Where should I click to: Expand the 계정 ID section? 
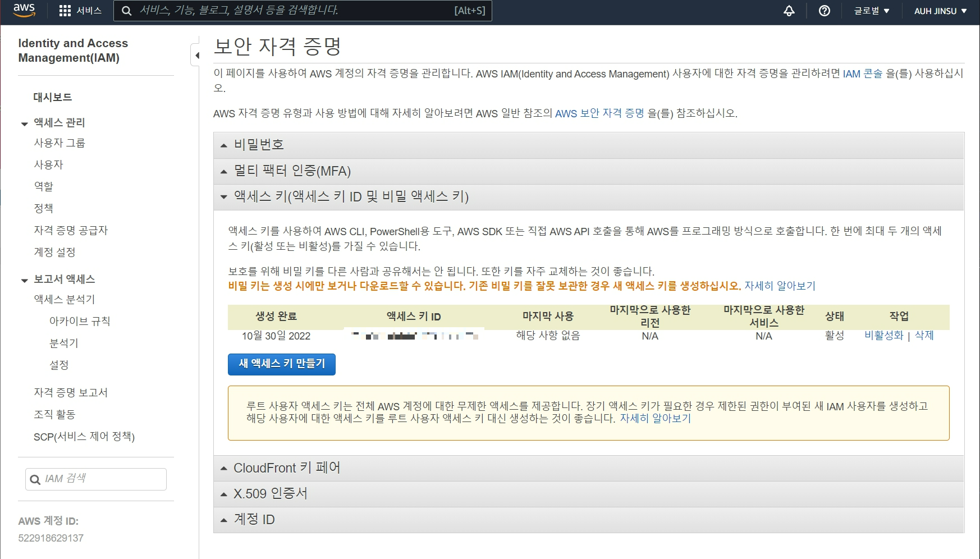589,520
